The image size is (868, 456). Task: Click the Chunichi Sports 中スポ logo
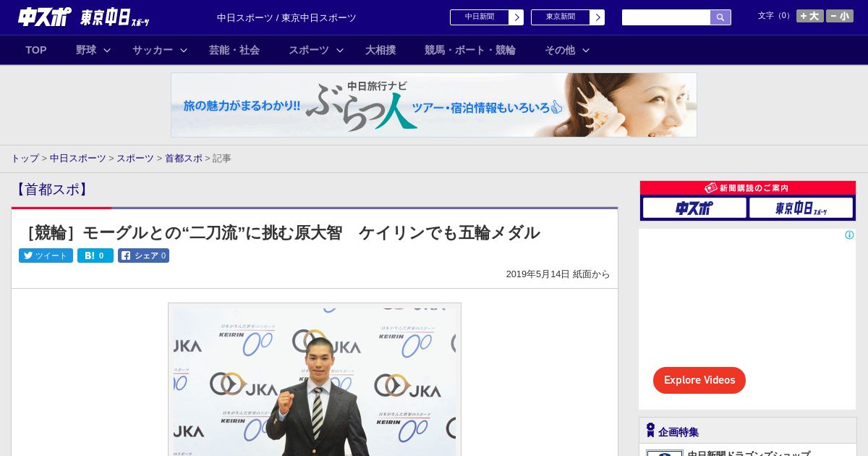[46, 17]
